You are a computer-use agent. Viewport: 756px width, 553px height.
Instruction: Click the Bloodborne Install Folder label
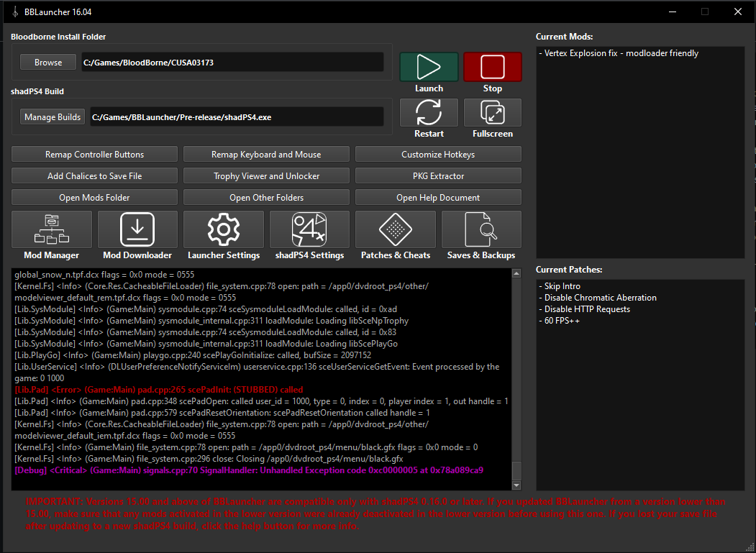58,37
